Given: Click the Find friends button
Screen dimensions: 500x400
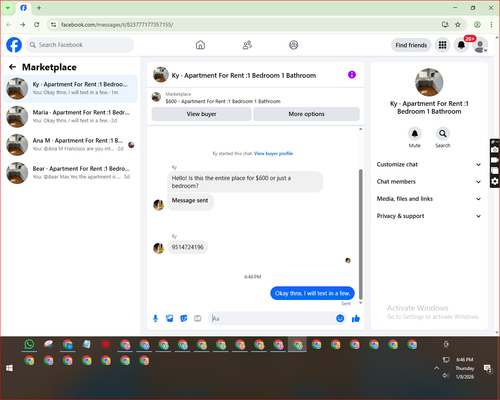Looking at the screenshot, I should (x=411, y=45).
